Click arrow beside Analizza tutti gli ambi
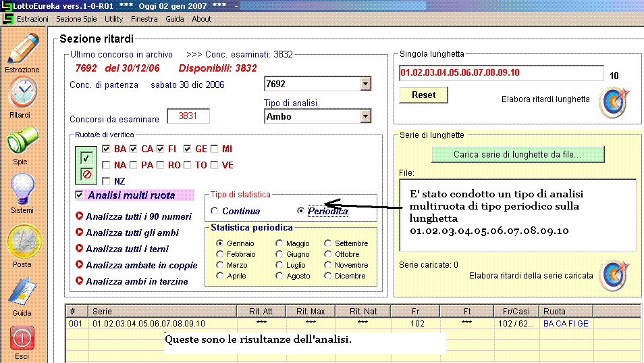644x363 pixels. (79, 232)
